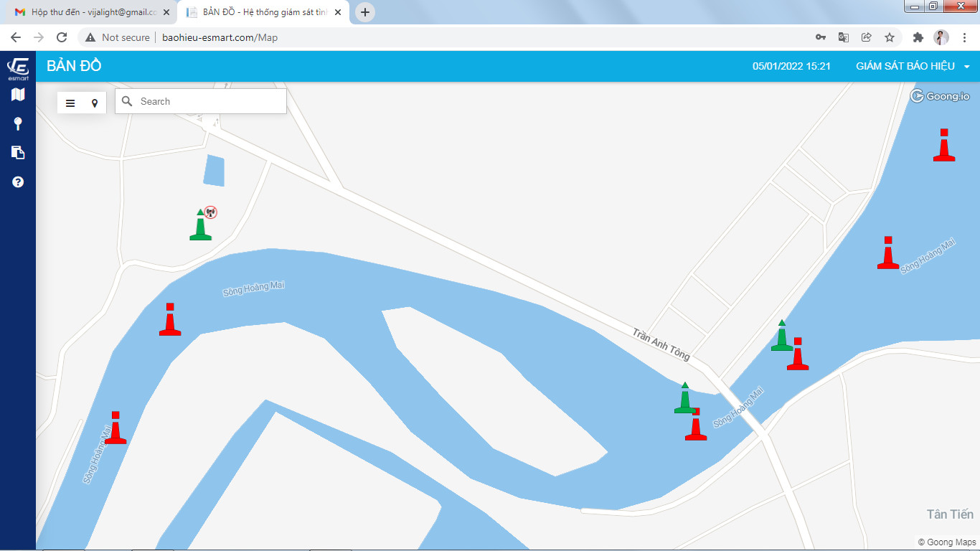Viewport: 980px width, 551px height.
Task: Bookmark this page with the star icon
Action: click(x=890, y=37)
